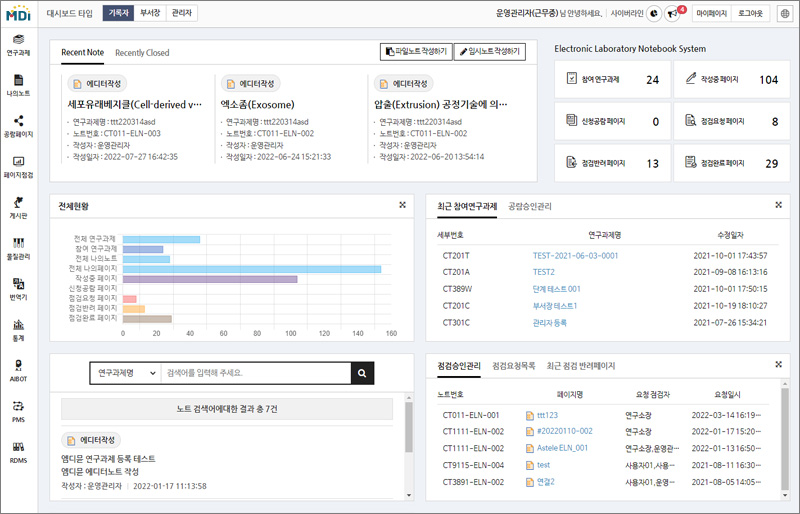The image size is (800, 514).
Task: Click the 임시노트 작성하기 button
Action: point(489,51)
